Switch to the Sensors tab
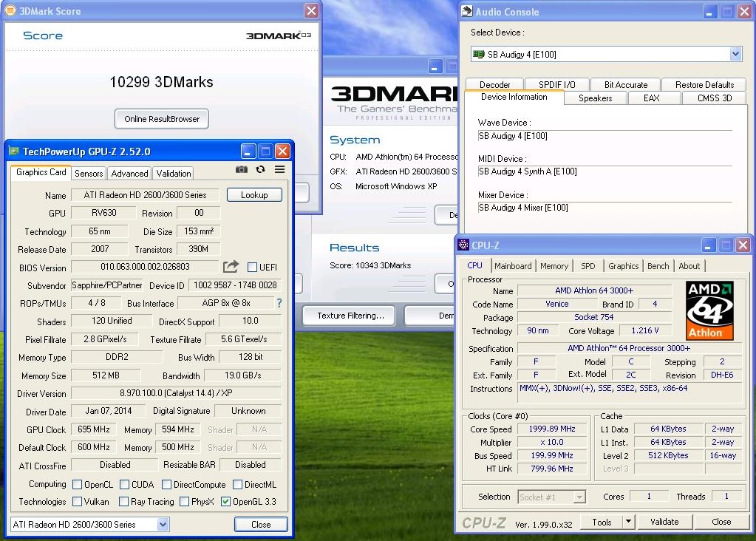The image size is (756, 541). [89, 174]
